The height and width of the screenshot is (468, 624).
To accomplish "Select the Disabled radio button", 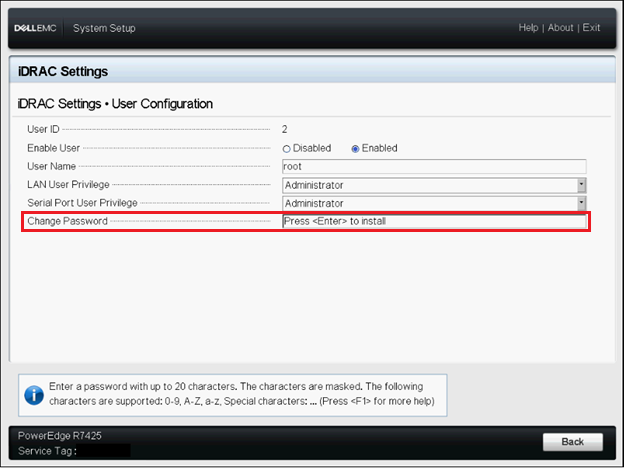I will pyautogui.click(x=287, y=148).
